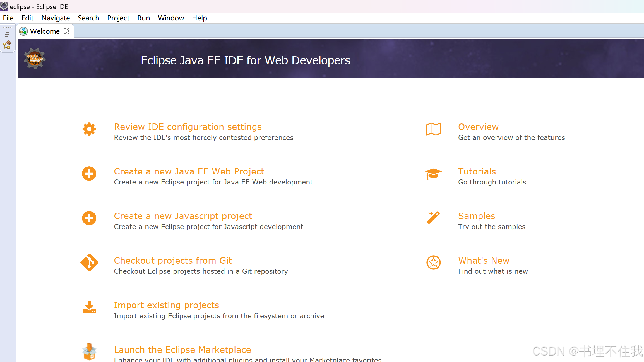This screenshot has width=644, height=362.
Task: Close the Welcome tab
Action: coord(67,31)
